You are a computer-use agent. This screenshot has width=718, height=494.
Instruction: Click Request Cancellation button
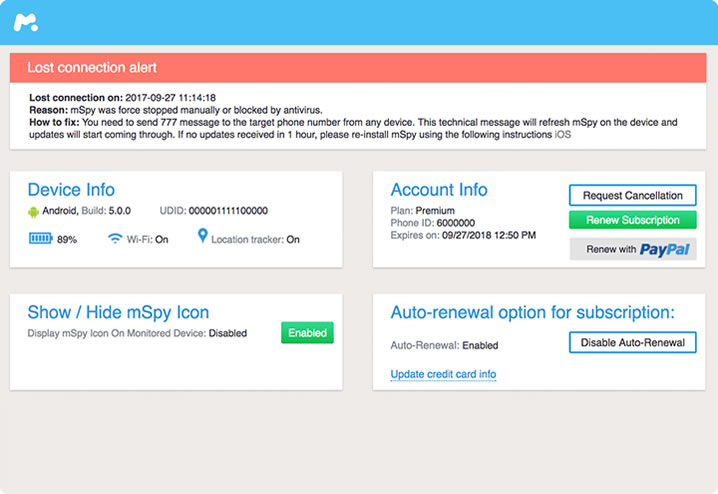[x=632, y=195]
